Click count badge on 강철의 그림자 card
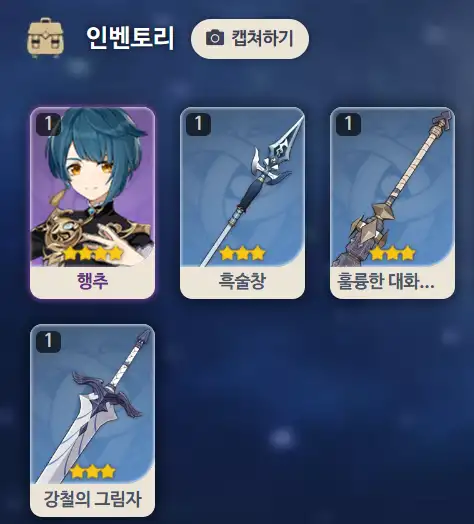The width and height of the screenshot is (474, 524). 48,342
